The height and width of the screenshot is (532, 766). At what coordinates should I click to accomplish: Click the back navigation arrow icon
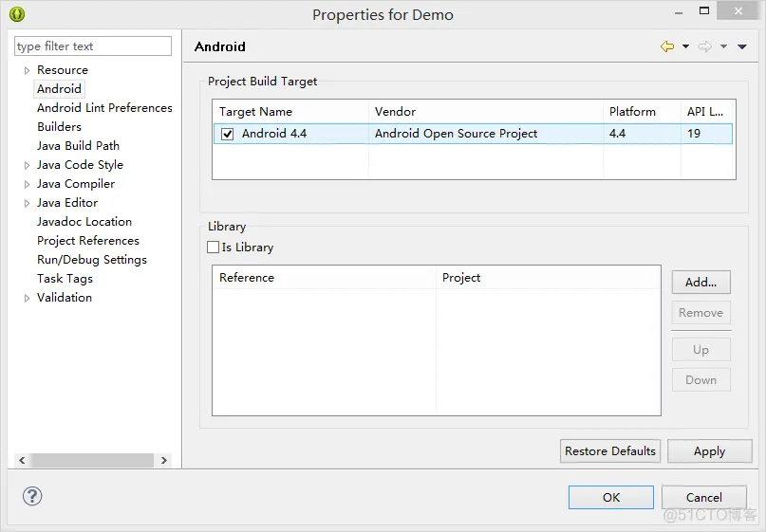tap(667, 46)
